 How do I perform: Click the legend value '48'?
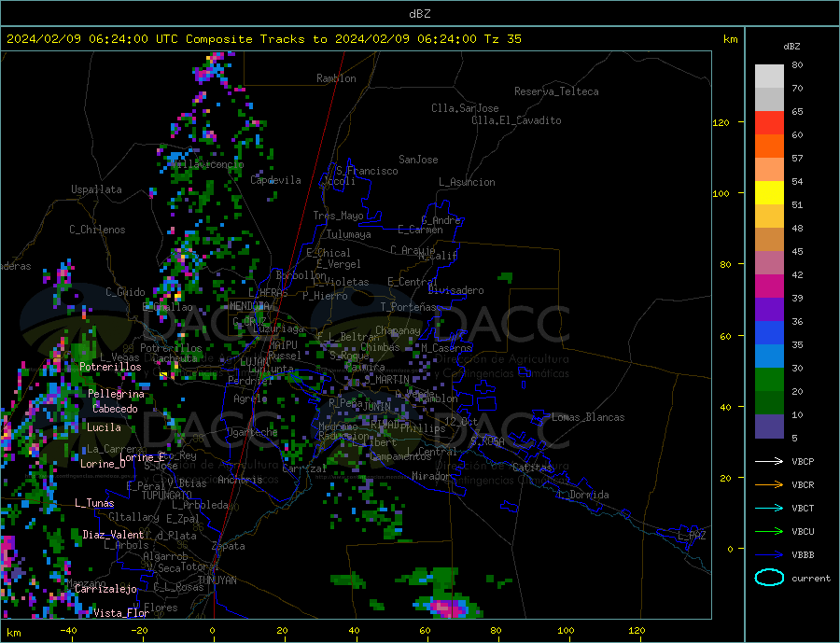coord(797,229)
